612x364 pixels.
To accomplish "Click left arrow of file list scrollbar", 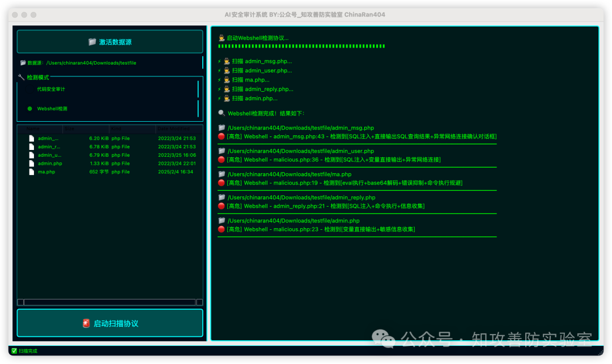I will point(21,302).
